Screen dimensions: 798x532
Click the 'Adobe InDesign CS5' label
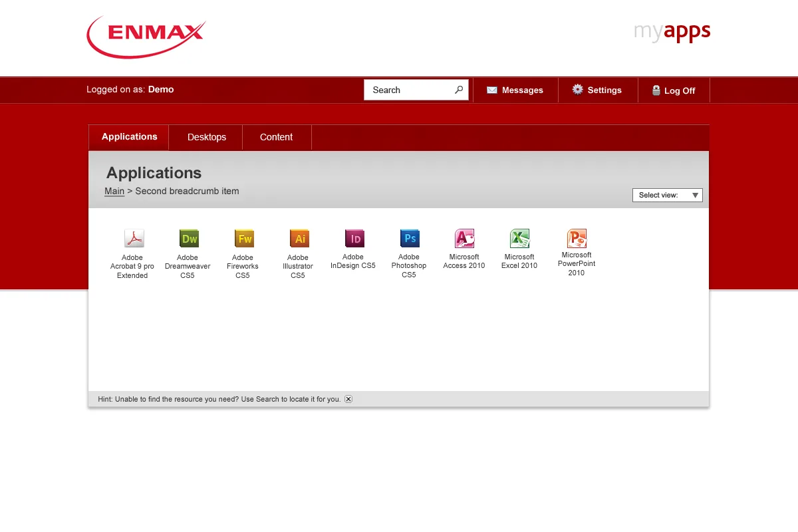pos(353,261)
